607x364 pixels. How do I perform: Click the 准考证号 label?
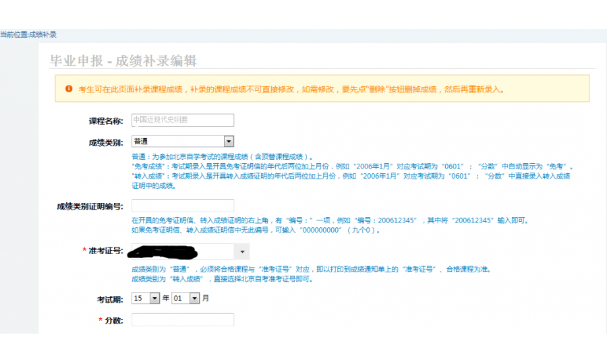click(106, 251)
